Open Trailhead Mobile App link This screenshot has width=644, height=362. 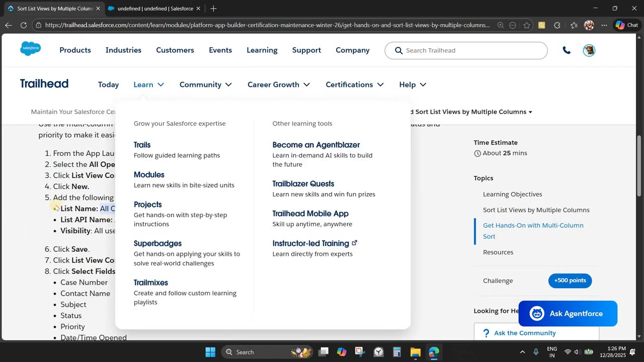[x=310, y=214]
